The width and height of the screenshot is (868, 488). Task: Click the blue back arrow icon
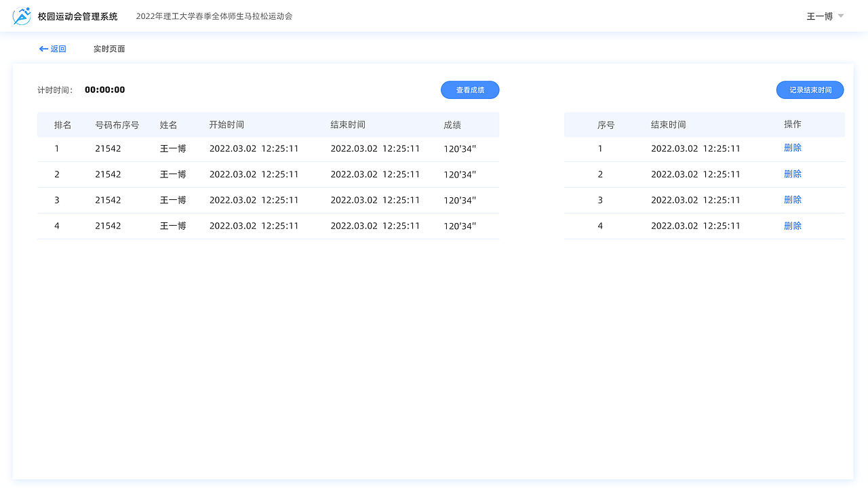click(43, 48)
